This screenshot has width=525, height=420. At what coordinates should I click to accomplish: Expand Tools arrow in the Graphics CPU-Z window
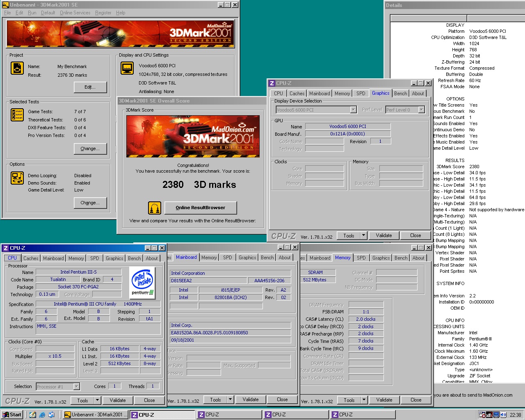363,235
